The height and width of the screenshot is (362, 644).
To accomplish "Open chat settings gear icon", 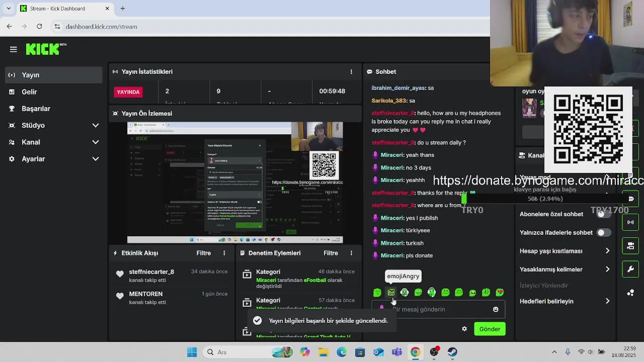I will (464, 329).
